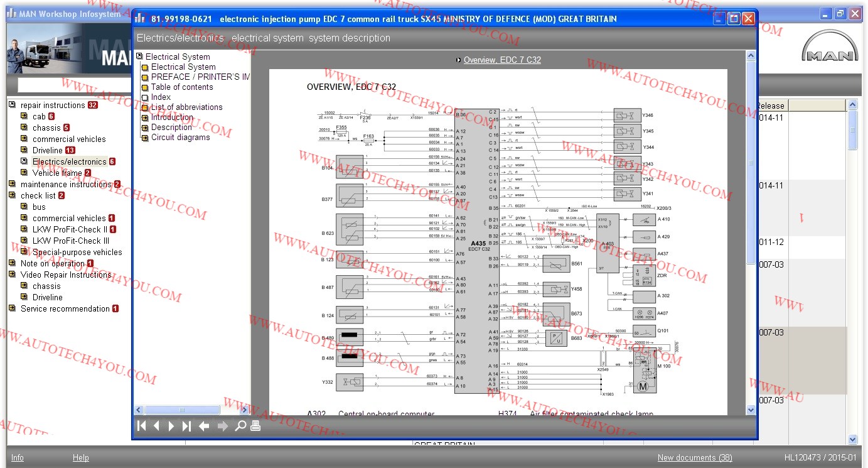Expand the Circuit diagrams node
Viewport: 868px width, 468px height.
click(145, 138)
